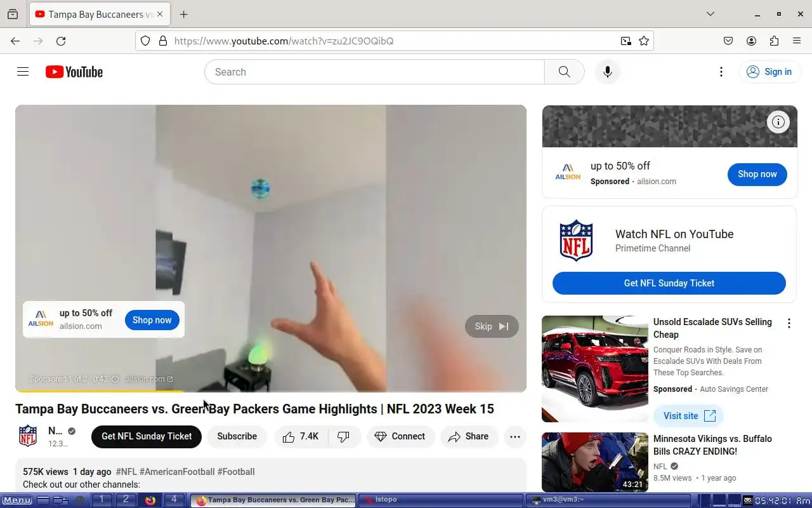
Task: View site security padlock info
Action: click(163, 41)
